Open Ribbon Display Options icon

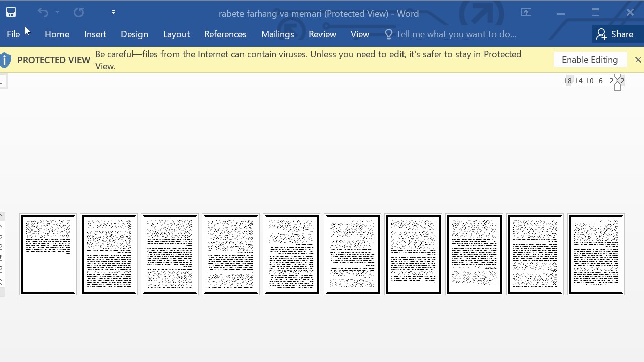(x=526, y=12)
